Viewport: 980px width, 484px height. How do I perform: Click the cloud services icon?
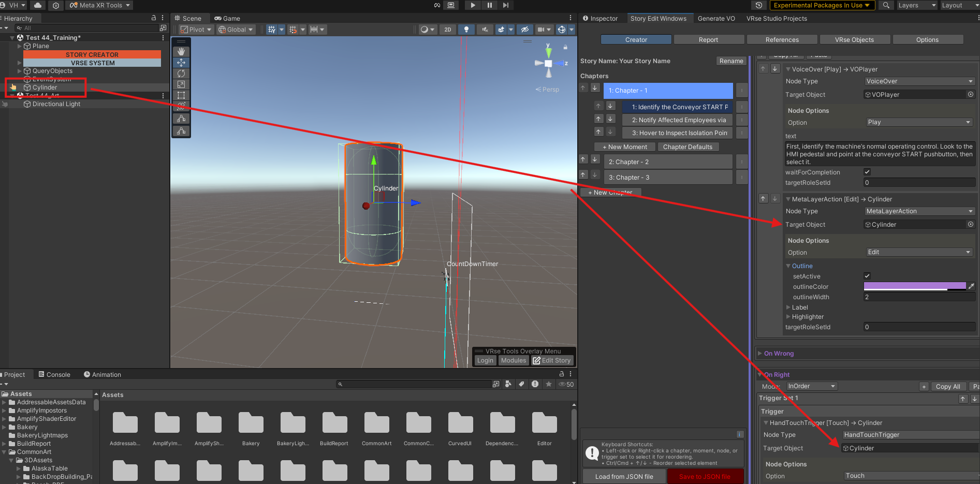pos(38,5)
